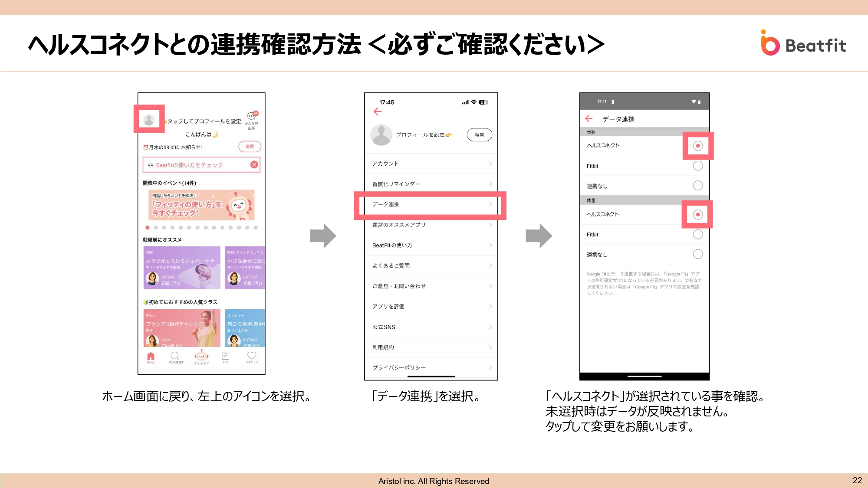Select ヘルスコネクト radio under 歩数
Screen dimensions: 868x488
click(697, 146)
